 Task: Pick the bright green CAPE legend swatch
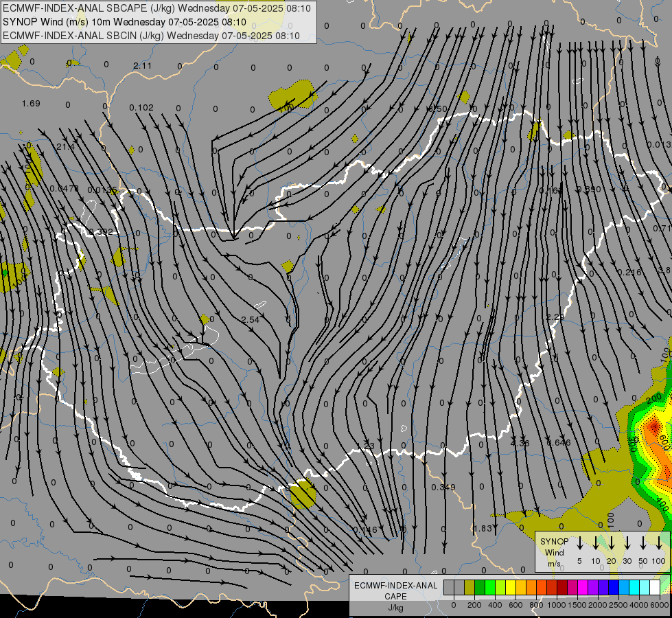490,587
